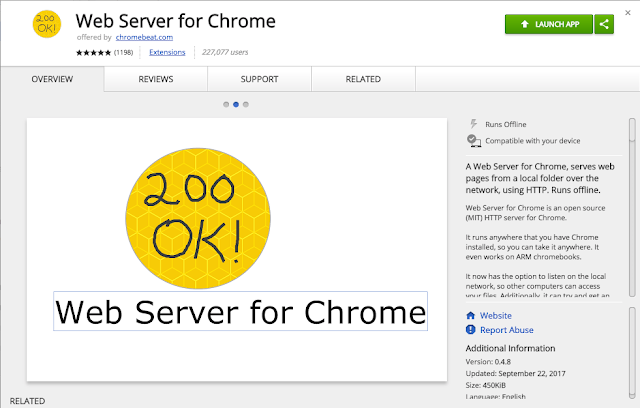Launch the Web Server app

[549, 24]
